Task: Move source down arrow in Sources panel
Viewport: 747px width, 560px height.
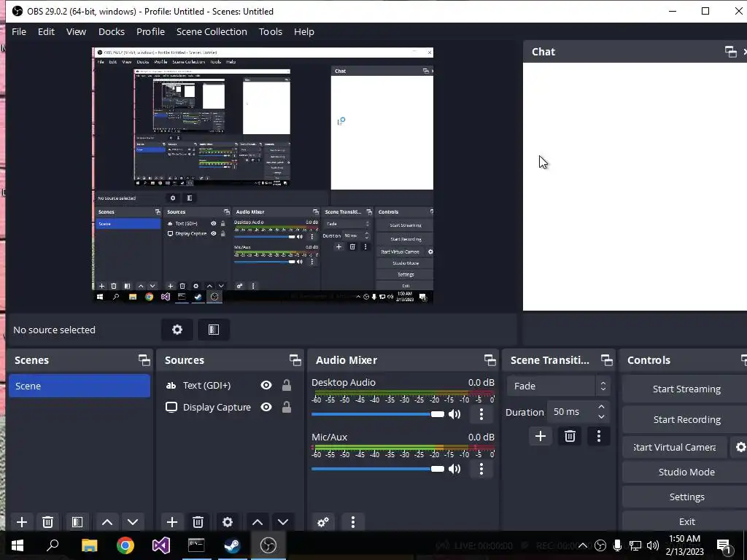Action: 283,522
